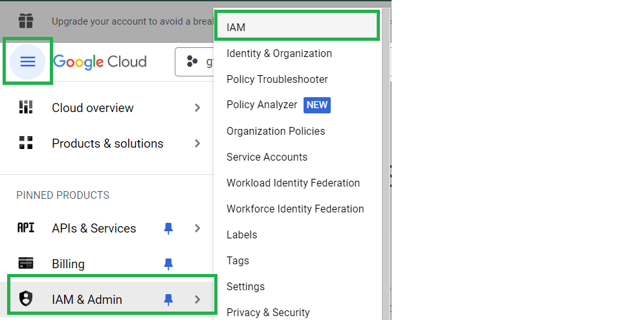This screenshot has height=320, width=644.
Task: Expand the Products & solutions chevron
Action: 197,143
